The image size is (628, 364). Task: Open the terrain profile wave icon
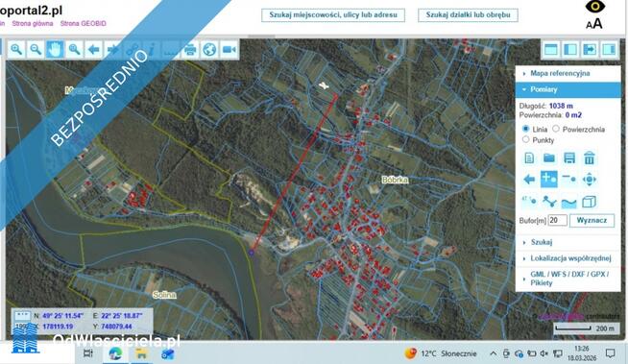pyautogui.click(x=569, y=203)
